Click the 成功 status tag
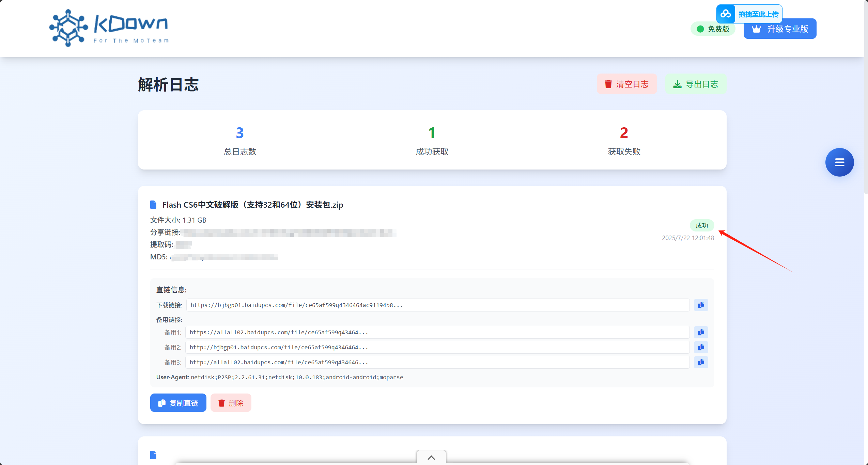Viewport: 868px width, 465px height. click(701, 225)
